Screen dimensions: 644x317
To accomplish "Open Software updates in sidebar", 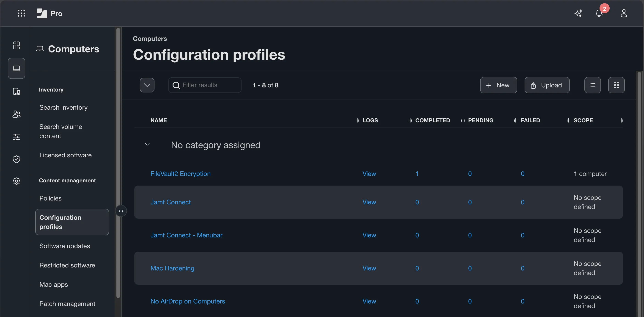I will 65,246.
